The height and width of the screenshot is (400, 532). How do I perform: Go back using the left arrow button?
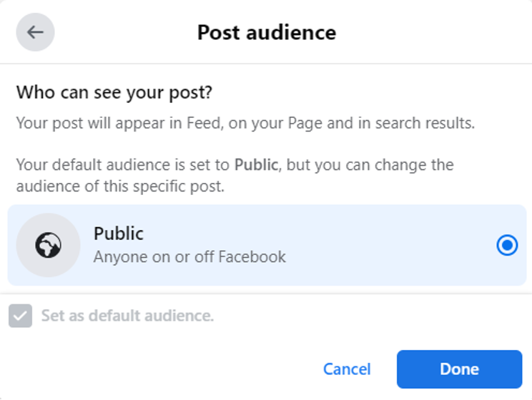35,32
